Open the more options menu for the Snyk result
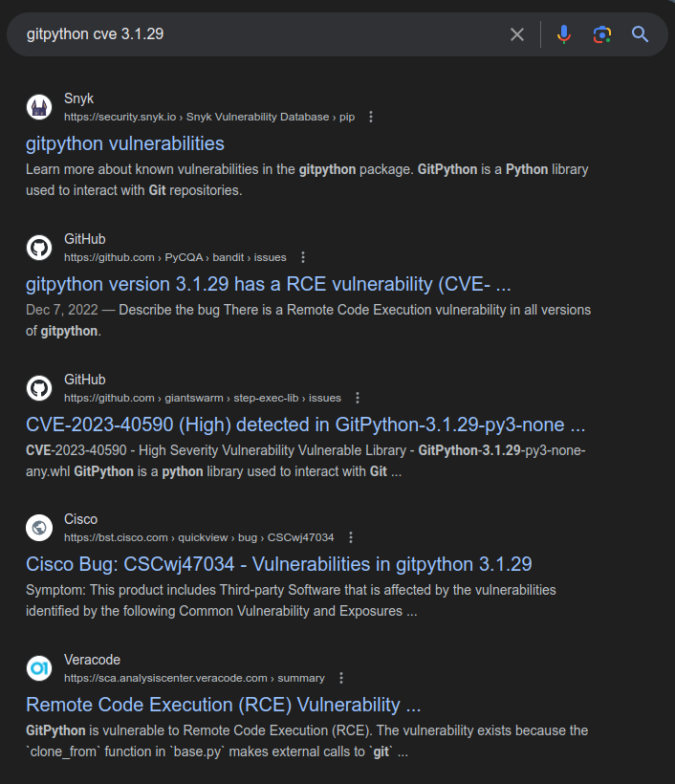The width and height of the screenshot is (675, 784). 372,117
